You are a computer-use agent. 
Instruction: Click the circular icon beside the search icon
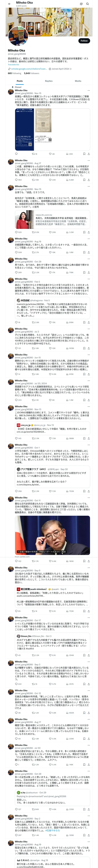81,4
